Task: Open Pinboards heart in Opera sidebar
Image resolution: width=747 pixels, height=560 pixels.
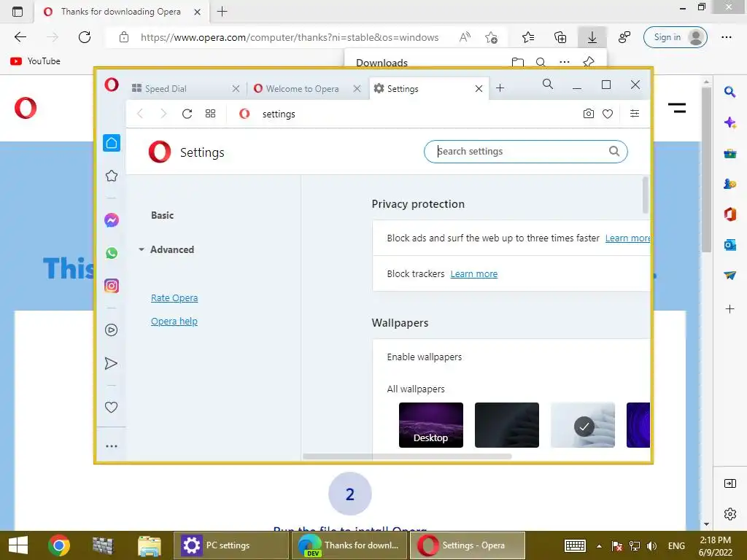Action: tap(111, 407)
